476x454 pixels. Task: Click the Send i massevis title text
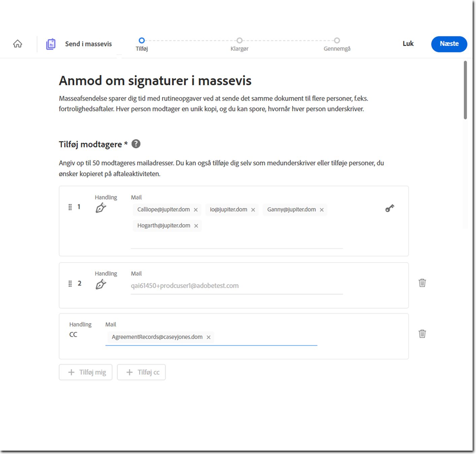(89, 44)
